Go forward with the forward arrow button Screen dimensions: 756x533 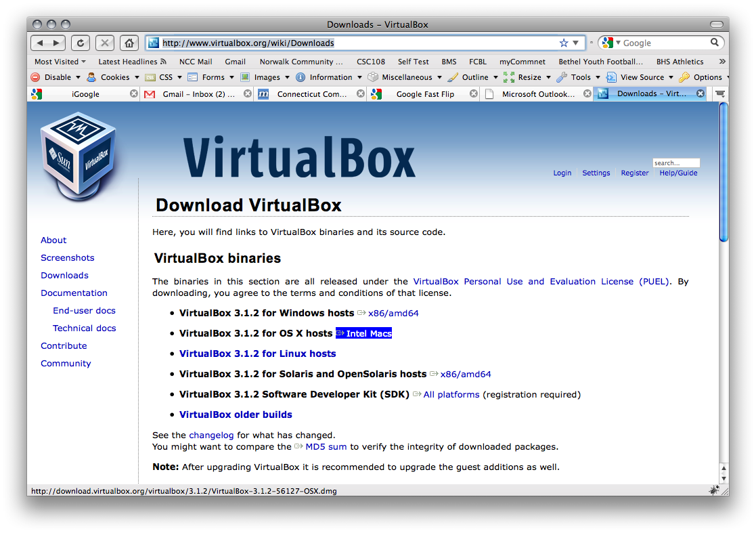pyautogui.click(x=56, y=43)
